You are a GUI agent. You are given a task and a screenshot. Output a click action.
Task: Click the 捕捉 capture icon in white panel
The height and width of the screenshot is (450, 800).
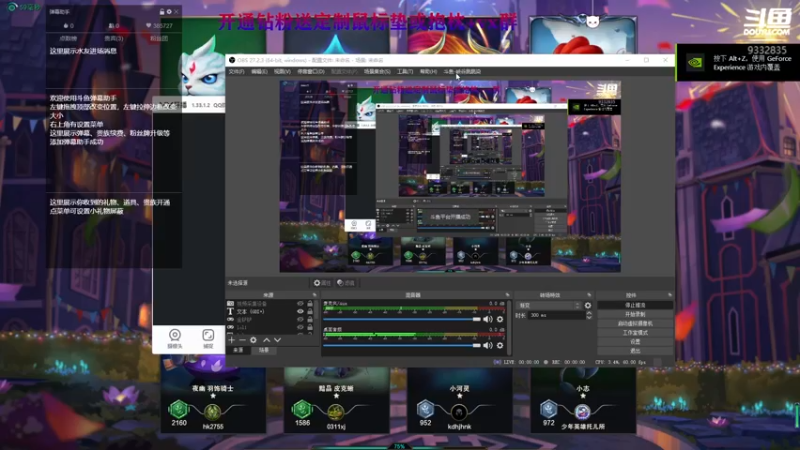point(208,338)
